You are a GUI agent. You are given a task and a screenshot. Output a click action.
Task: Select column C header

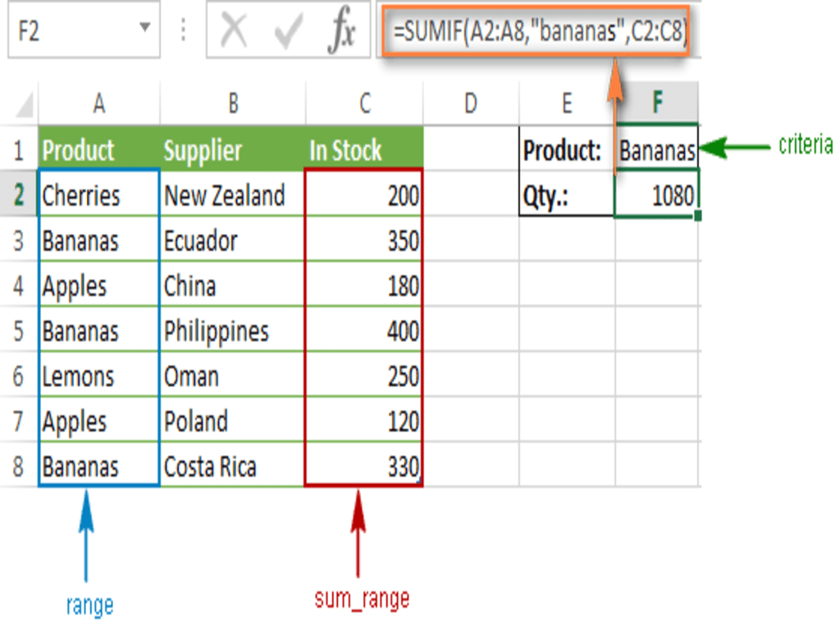coord(364,103)
